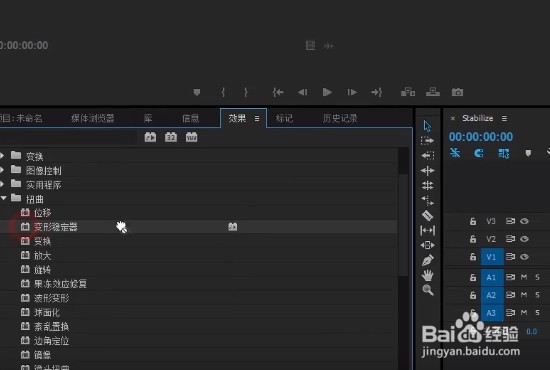Select the Selection arrow tool
550x370 pixels.
[427, 126]
